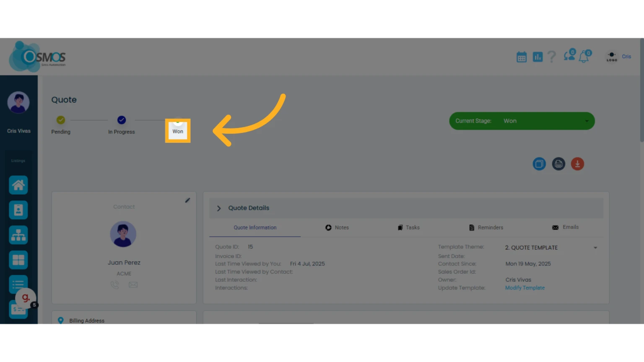The image size is (644, 362).
Task: Open the organization hierarchy sidebar icon
Action: click(x=18, y=235)
